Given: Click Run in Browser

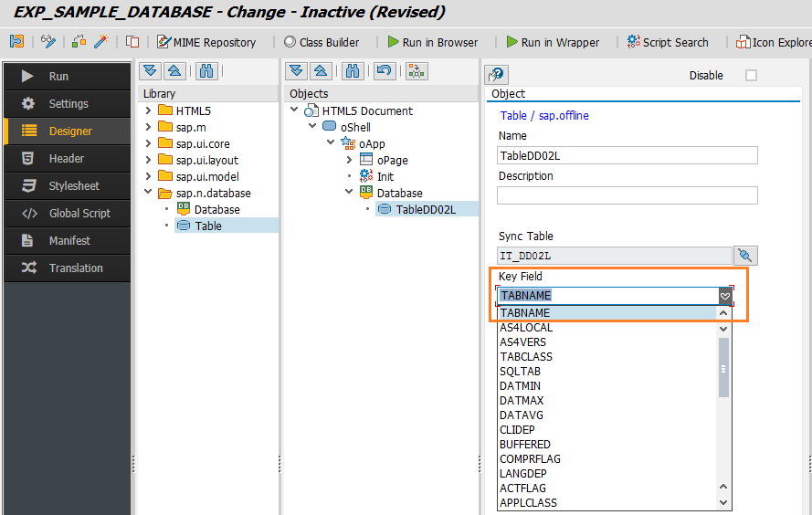Looking at the screenshot, I should coord(433,42).
